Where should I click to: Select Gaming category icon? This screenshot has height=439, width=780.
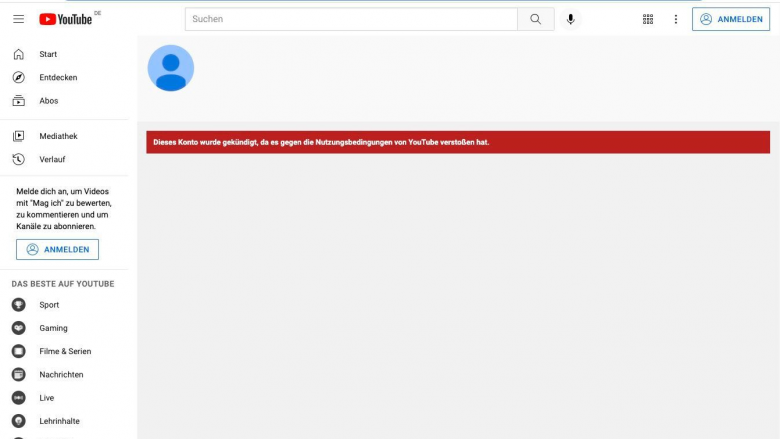(x=18, y=328)
